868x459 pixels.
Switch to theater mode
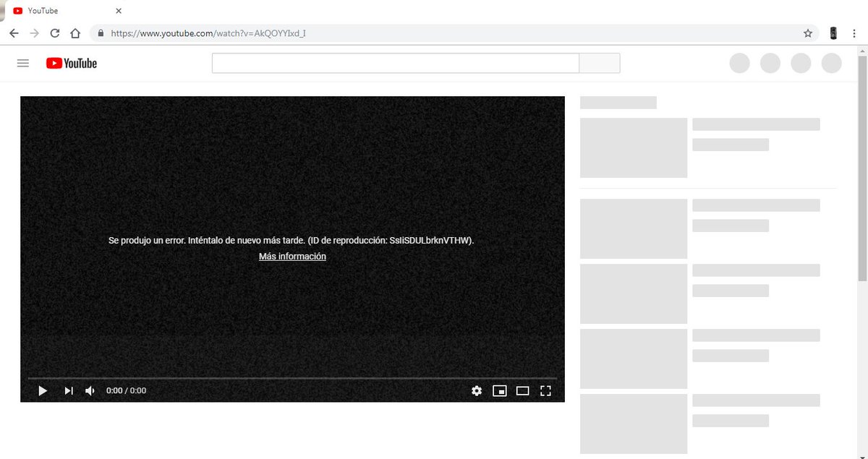(523, 390)
